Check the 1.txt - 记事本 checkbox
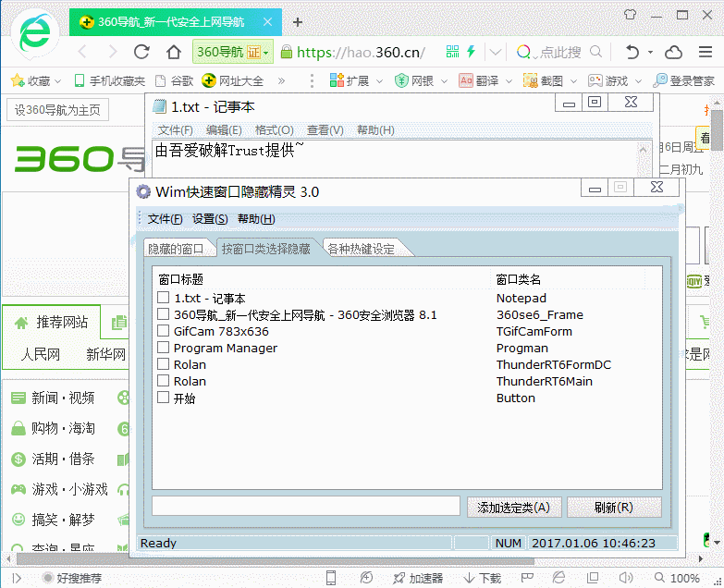Image resolution: width=724 pixels, height=588 pixels. click(x=163, y=297)
